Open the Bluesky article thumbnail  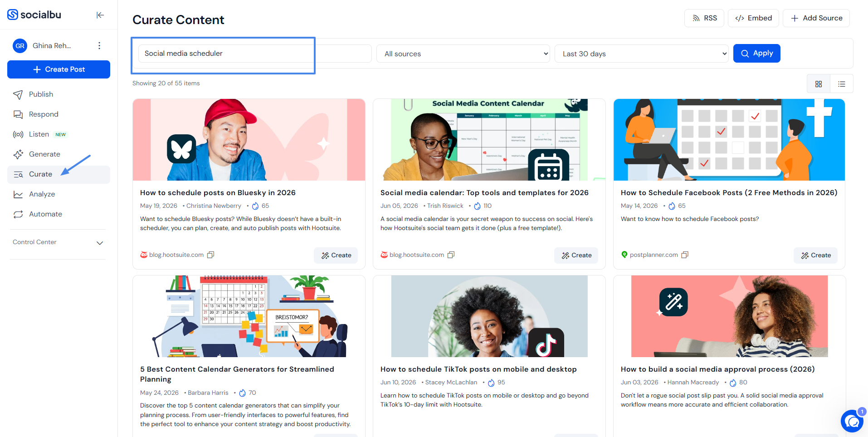[x=249, y=140]
